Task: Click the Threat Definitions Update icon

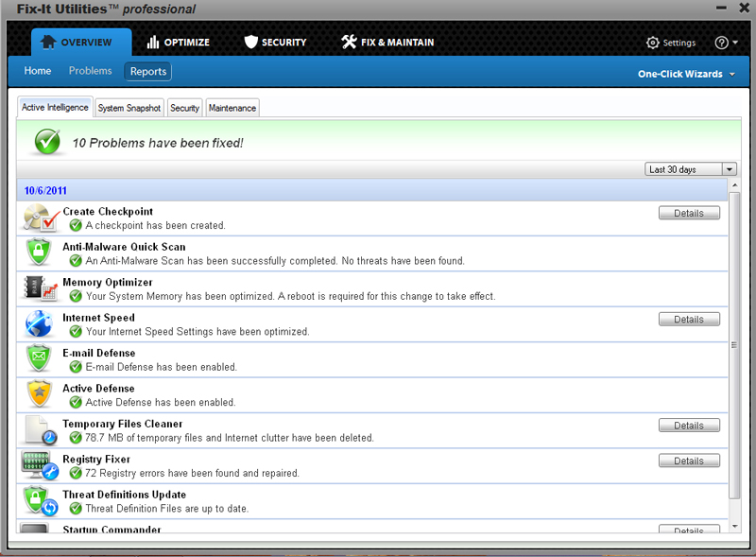Action: 40,500
